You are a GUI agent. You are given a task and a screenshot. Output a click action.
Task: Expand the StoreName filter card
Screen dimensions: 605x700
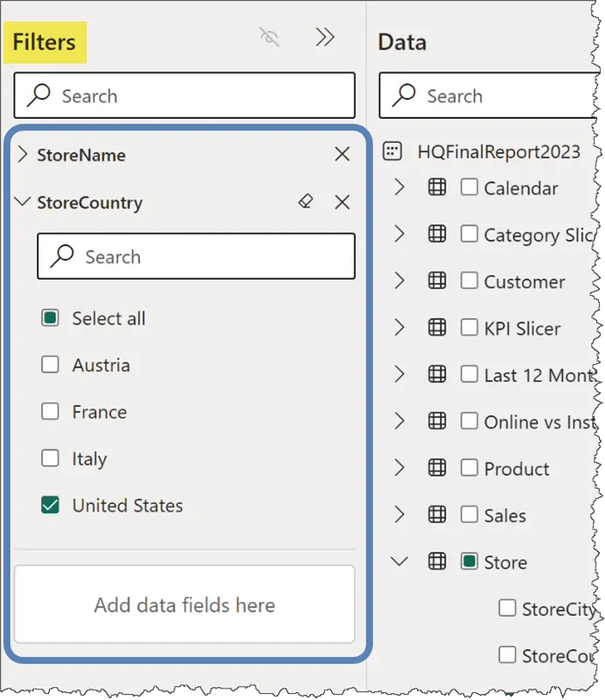[23, 155]
